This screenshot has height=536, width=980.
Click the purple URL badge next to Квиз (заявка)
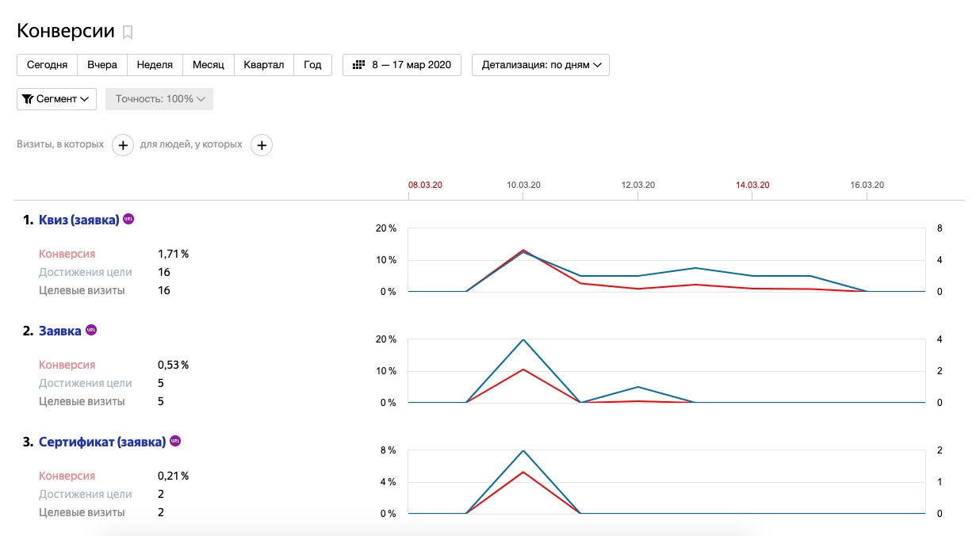pyautogui.click(x=128, y=219)
